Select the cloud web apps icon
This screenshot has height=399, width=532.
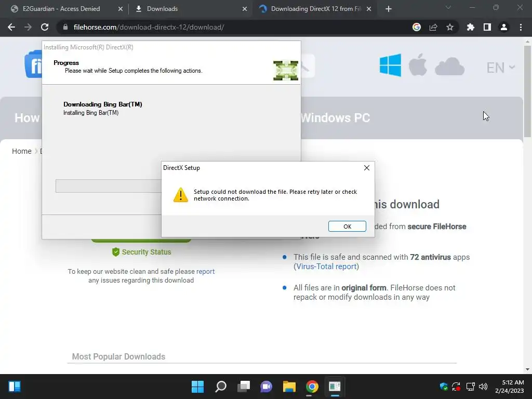coord(449,66)
